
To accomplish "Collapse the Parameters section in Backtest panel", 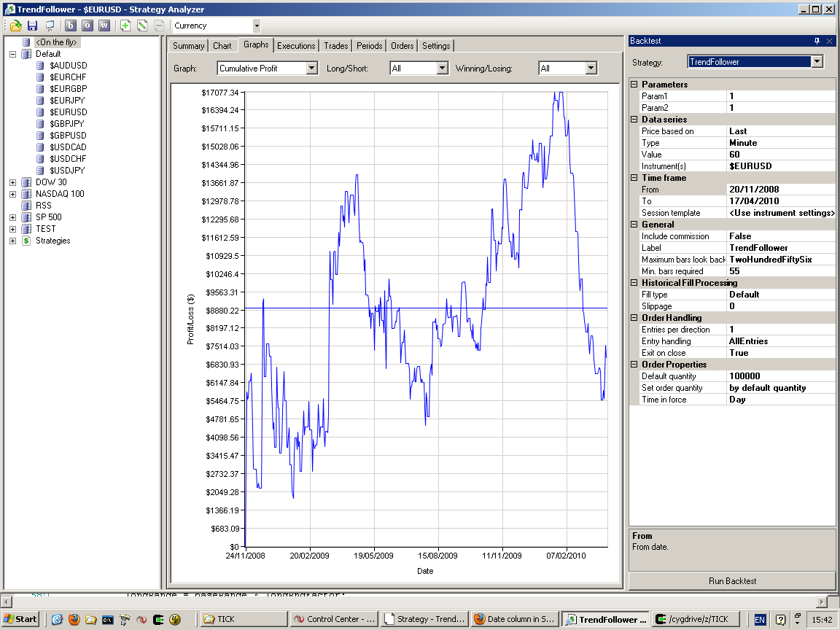I will click(x=634, y=85).
